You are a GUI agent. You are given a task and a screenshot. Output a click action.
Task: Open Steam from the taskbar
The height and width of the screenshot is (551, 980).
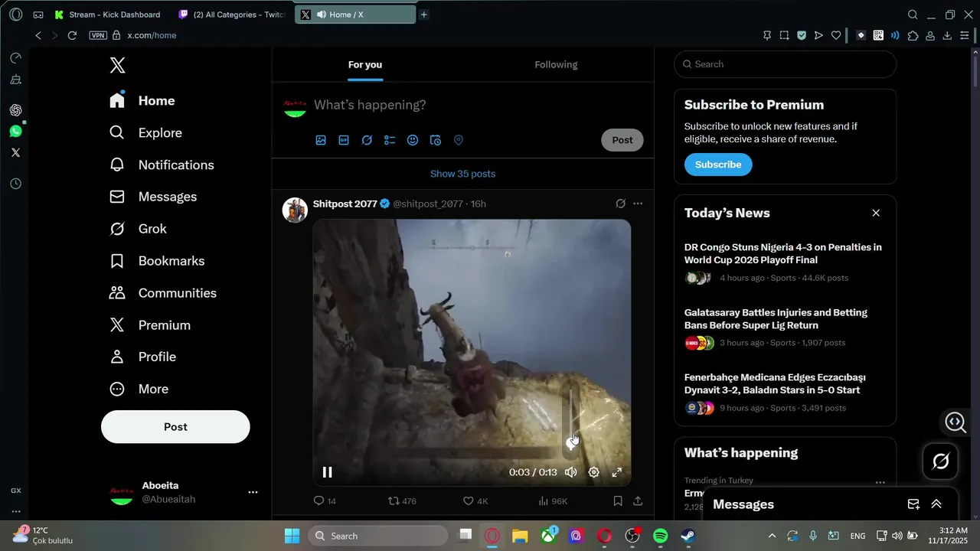688,536
